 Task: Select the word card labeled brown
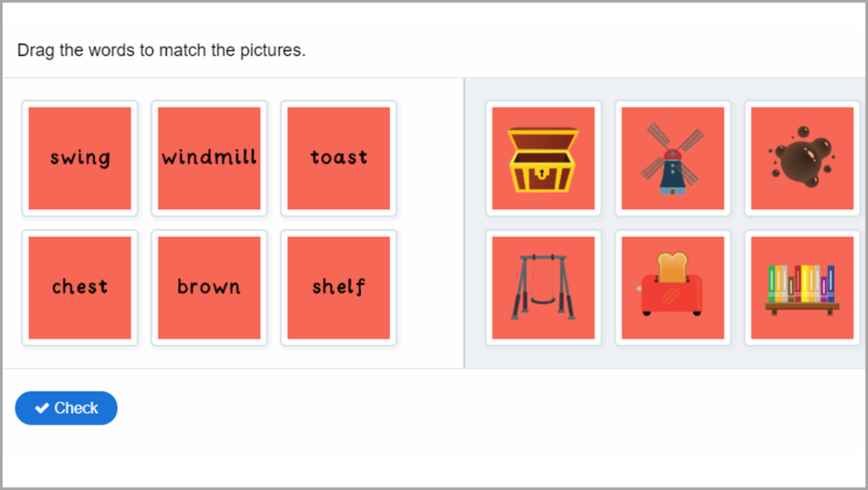(x=209, y=287)
